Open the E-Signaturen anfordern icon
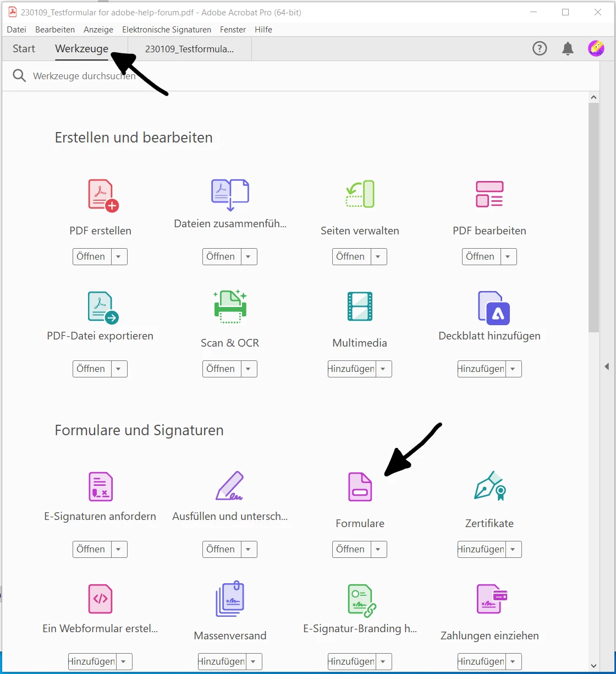Viewport: 616px width, 674px height. (x=101, y=486)
